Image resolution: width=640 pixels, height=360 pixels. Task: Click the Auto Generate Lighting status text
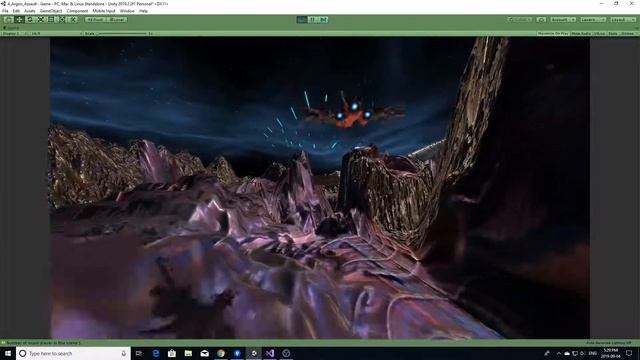point(609,343)
